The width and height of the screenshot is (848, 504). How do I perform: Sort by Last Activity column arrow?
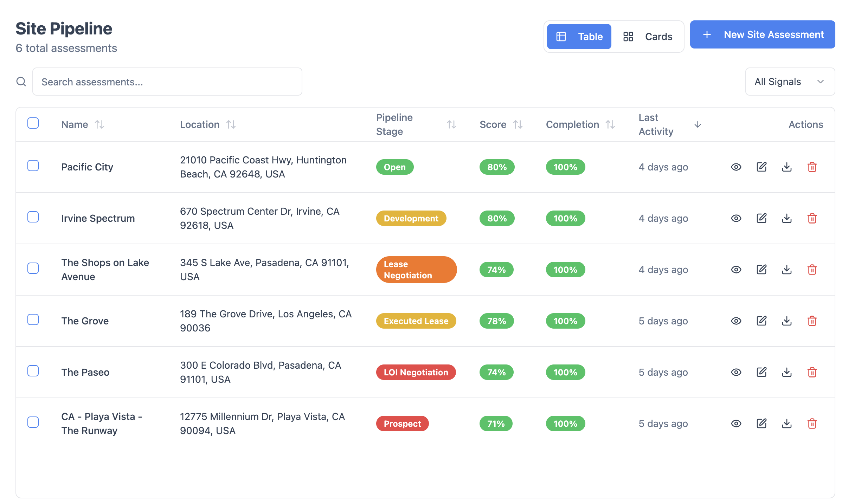[x=698, y=124]
